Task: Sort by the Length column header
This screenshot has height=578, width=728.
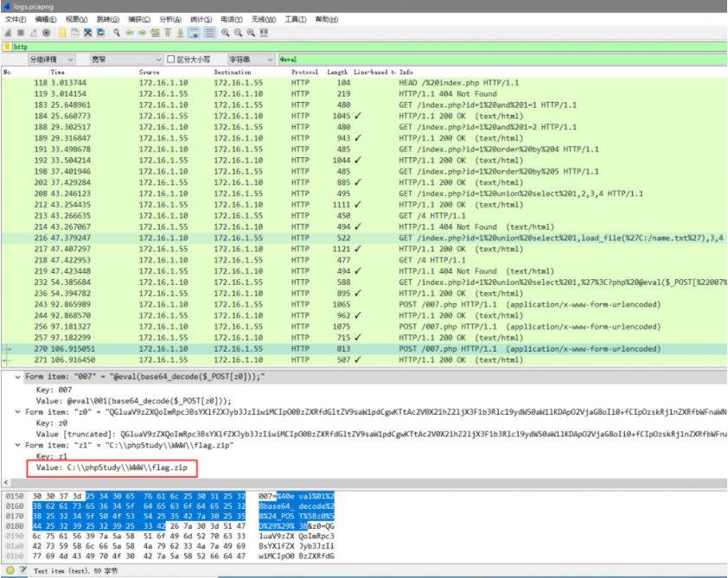Action: point(337,73)
